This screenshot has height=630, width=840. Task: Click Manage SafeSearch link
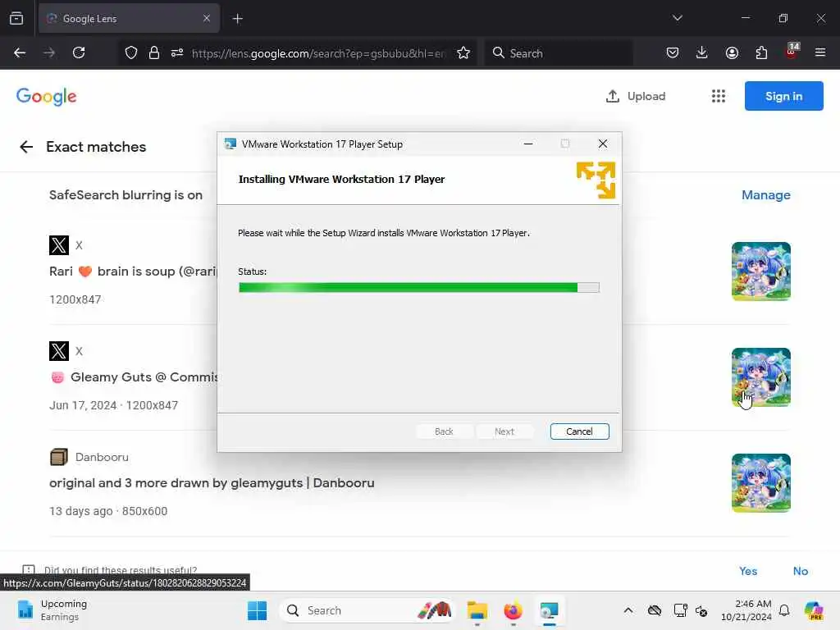tap(765, 195)
